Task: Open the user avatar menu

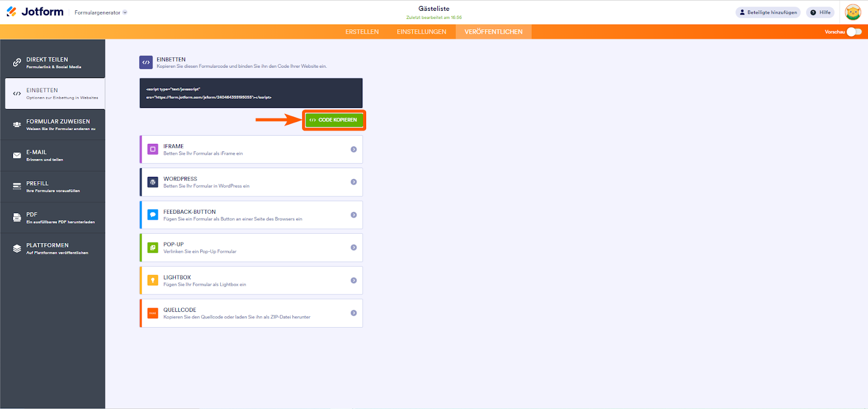Action: point(853,12)
